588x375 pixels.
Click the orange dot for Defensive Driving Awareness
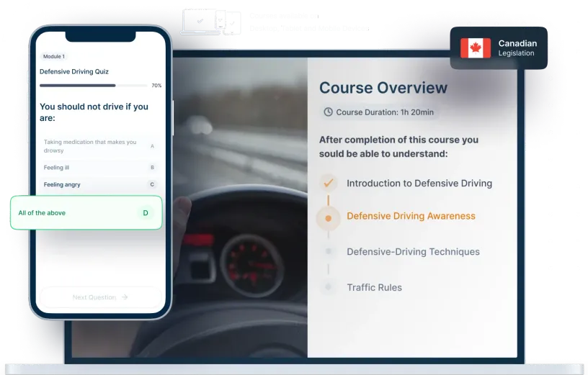328,218
